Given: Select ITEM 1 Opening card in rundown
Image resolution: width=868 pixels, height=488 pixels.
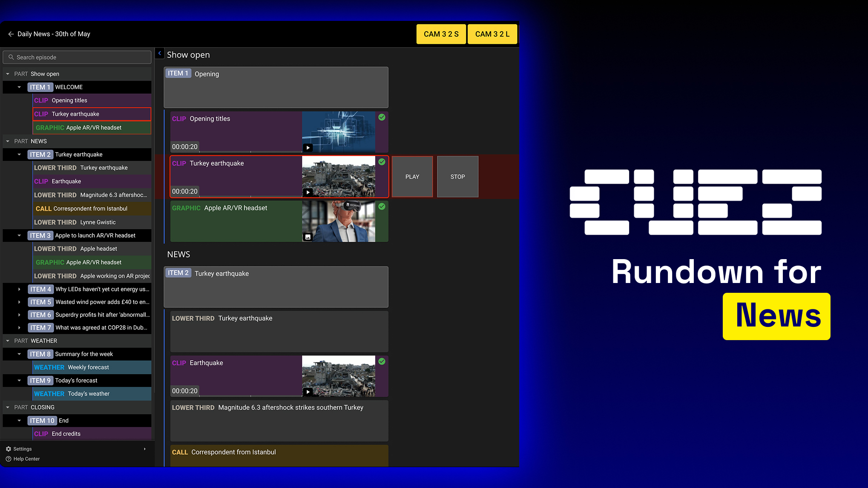Looking at the screenshot, I should pos(276,87).
